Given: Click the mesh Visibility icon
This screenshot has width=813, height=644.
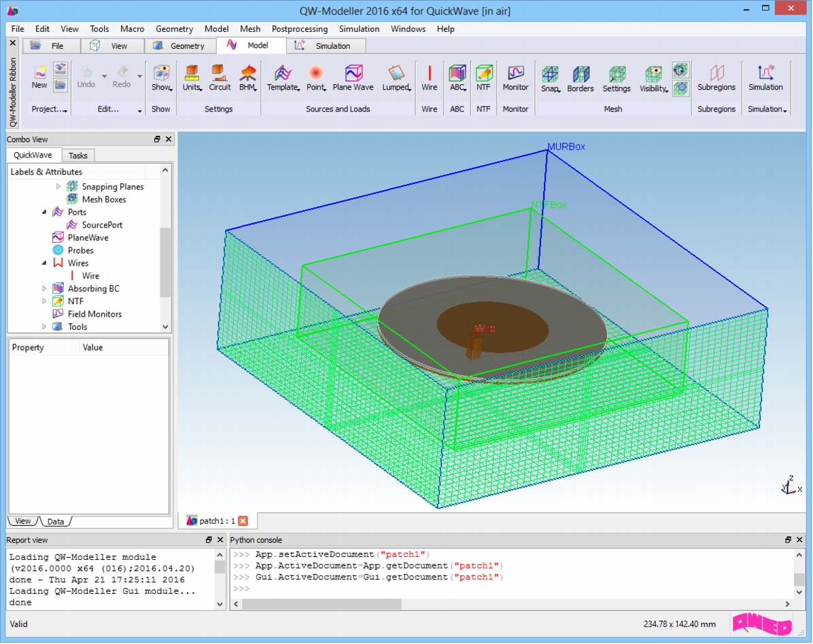Looking at the screenshot, I should 653,74.
